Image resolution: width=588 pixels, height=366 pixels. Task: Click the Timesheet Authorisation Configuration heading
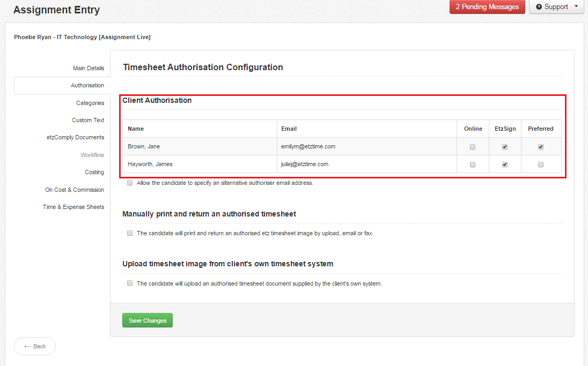(203, 68)
